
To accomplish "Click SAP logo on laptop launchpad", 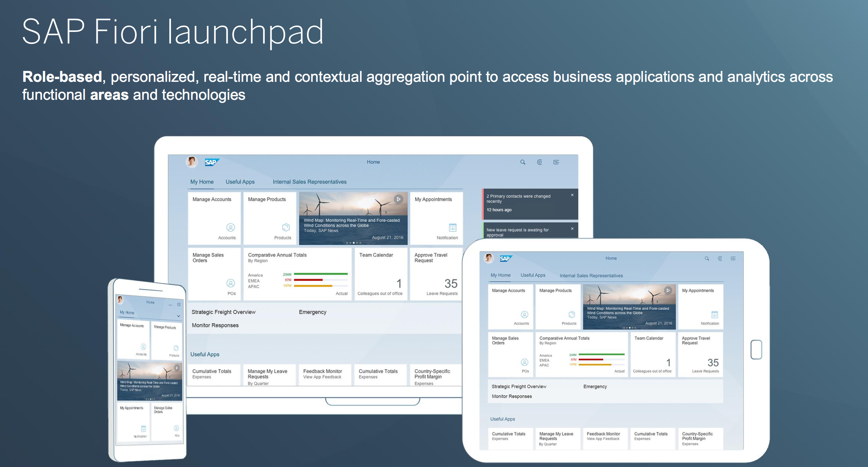I will pos(212,162).
